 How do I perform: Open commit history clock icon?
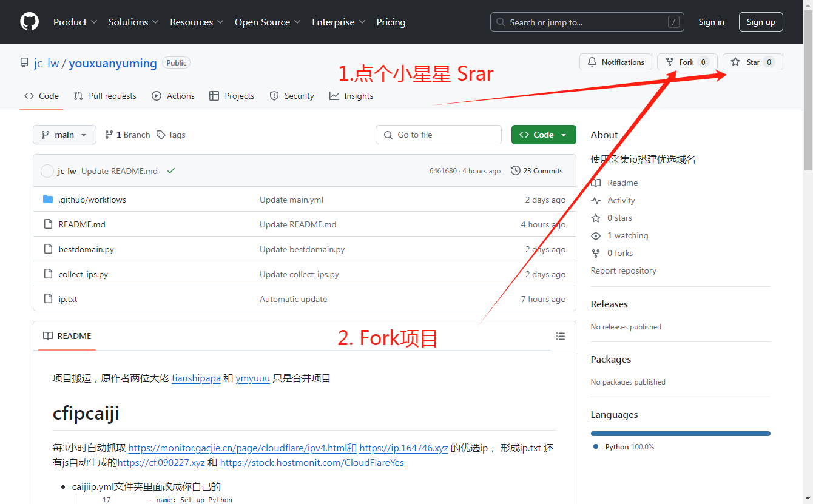coord(515,170)
